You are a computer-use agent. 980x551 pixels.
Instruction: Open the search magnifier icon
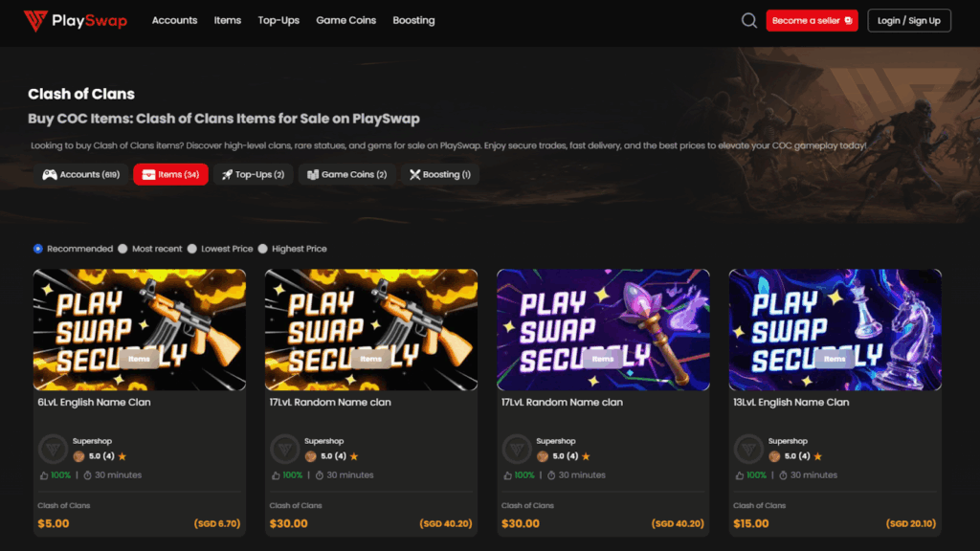(748, 20)
